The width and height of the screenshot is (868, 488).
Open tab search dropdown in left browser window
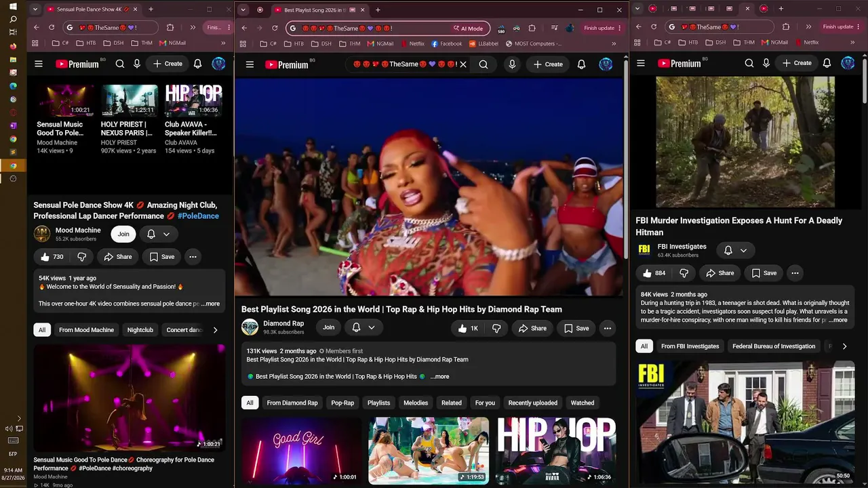[x=36, y=9]
